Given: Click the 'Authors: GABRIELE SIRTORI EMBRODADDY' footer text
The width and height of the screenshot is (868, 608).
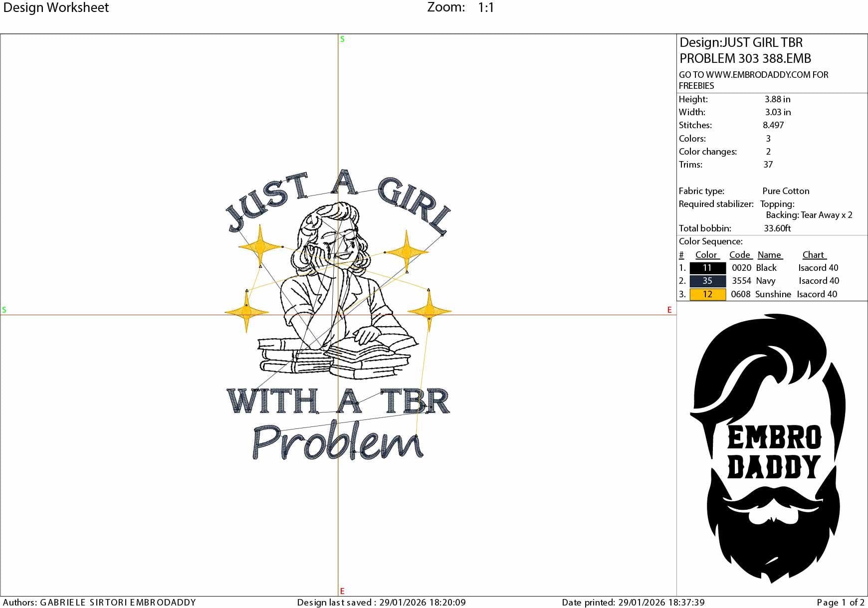Looking at the screenshot, I should click(100, 603).
